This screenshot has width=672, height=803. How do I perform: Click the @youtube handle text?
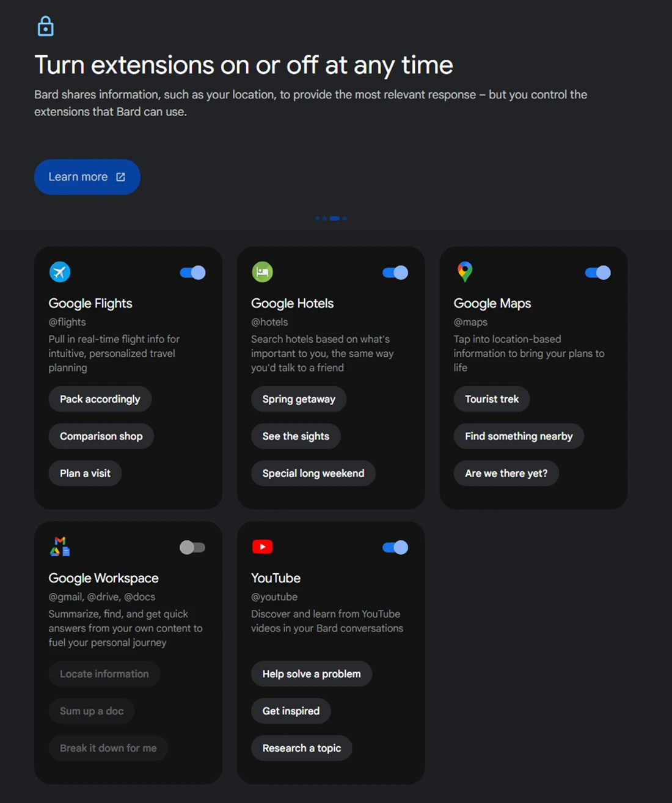tap(274, 597)
